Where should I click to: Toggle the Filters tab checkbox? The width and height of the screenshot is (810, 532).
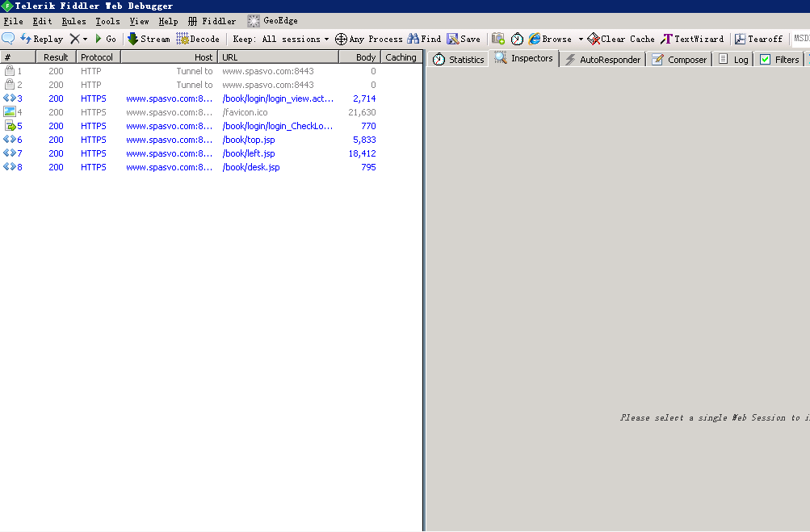766,60
